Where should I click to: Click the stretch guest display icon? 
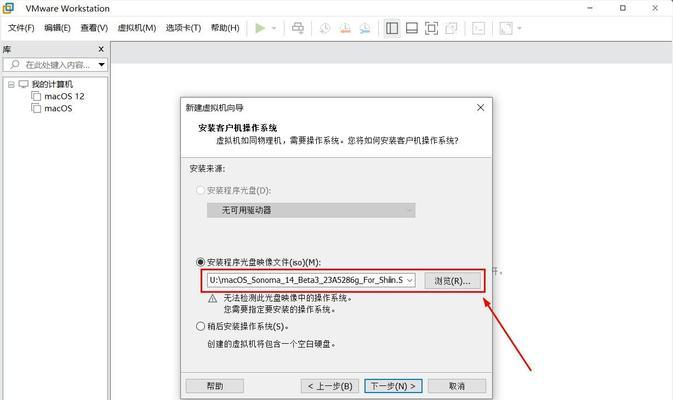pyautogui.click(x=506, y=28)
